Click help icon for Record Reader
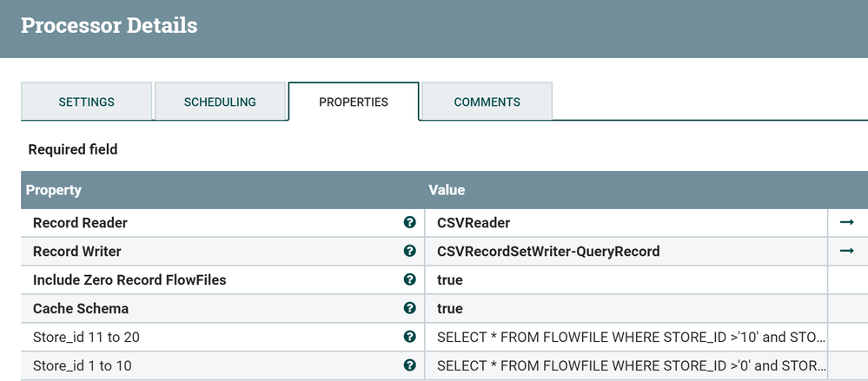868x381 pixels. click(410, 223)
